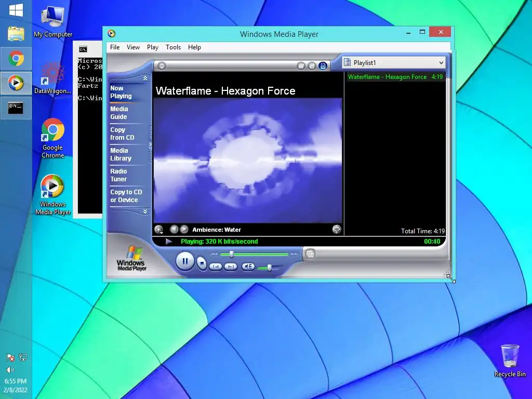Screen dimensions: 532x399
Task: Click the rewind arrows icon
Action: click(214, 254)
